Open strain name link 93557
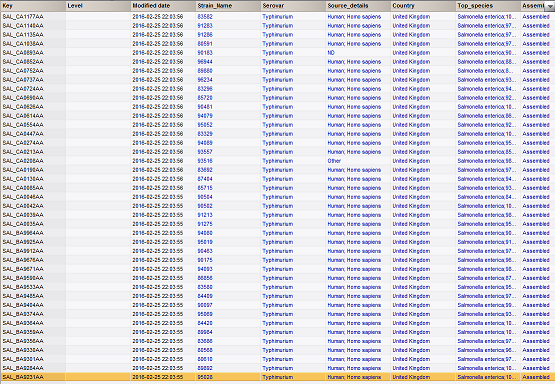The height and width of the screenshot is (384, 555). point(205,152)
